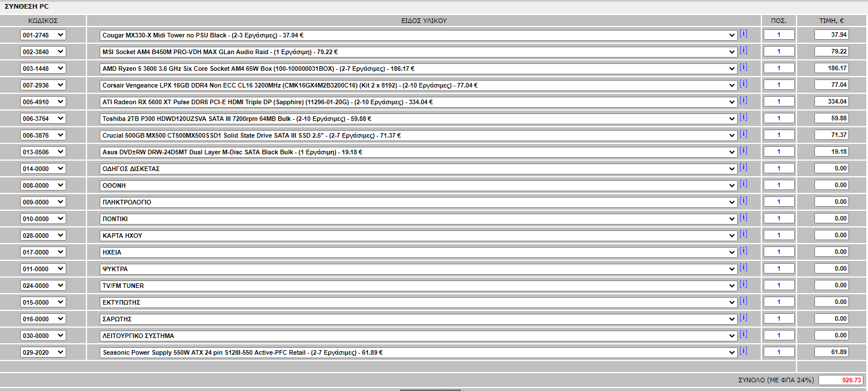Open info icon for Seasonic Power Supply row

pos(744,351)
